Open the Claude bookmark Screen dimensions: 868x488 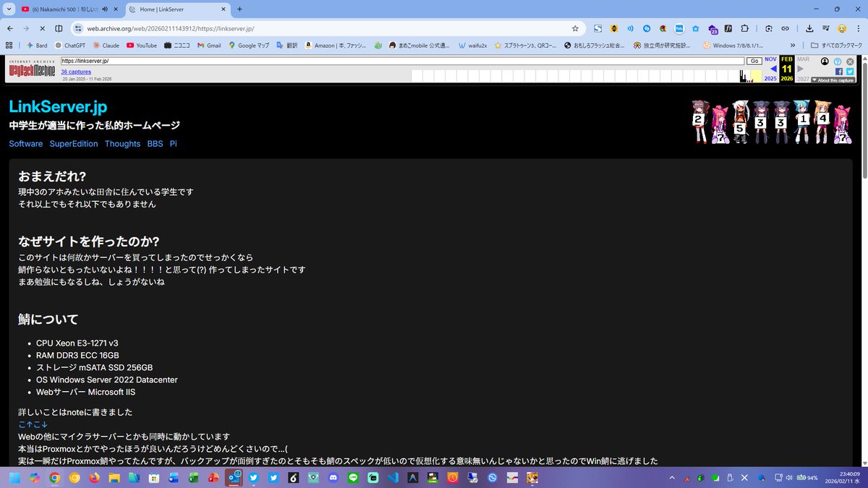[x=106, y=45]
